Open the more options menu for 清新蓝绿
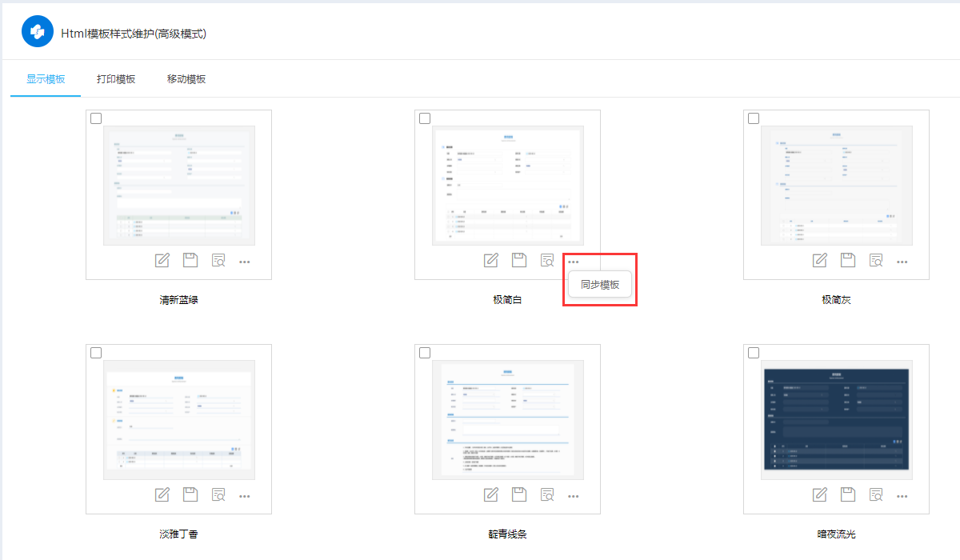Image resolution: width=960 pixels, height=560 pixels. [245, 262]
